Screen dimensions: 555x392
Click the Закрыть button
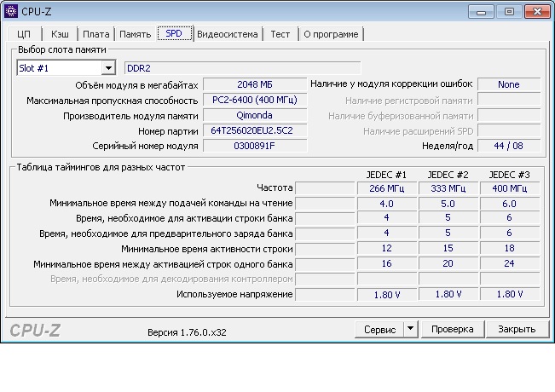click(x=517, y=330)
